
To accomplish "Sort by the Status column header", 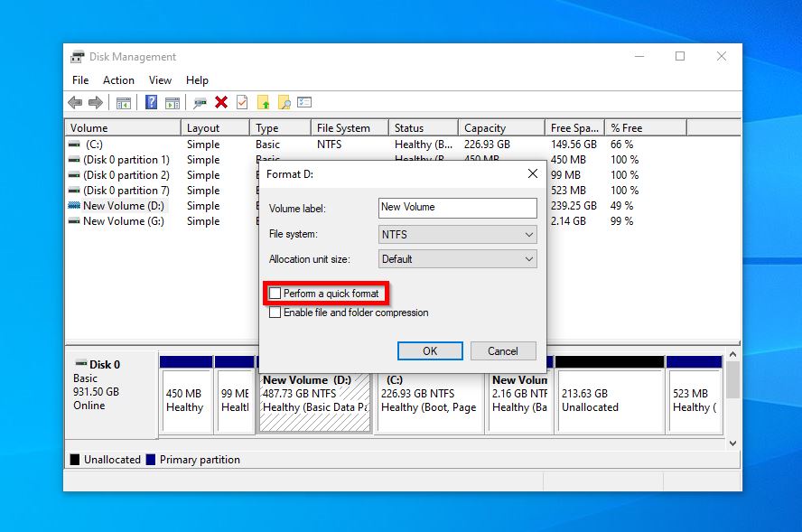I will pyautogui.click(x=424, y=128).
